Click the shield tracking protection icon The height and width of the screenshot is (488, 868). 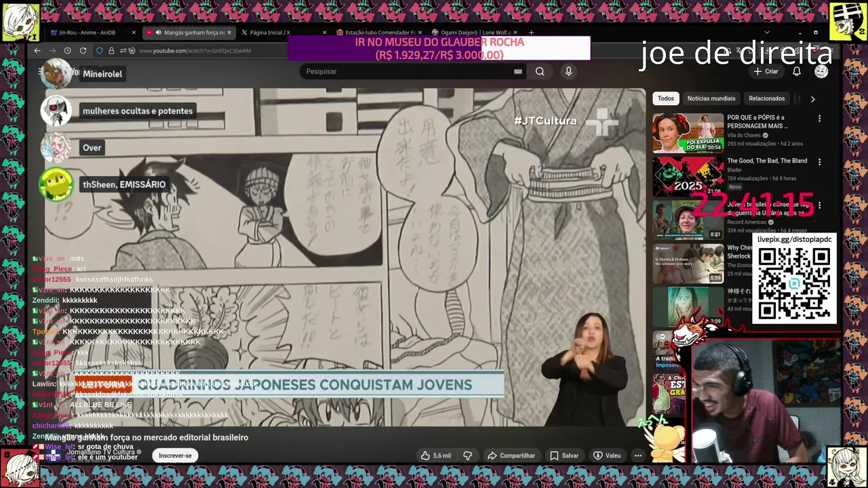pyautogui.click(x=100, y=51)
